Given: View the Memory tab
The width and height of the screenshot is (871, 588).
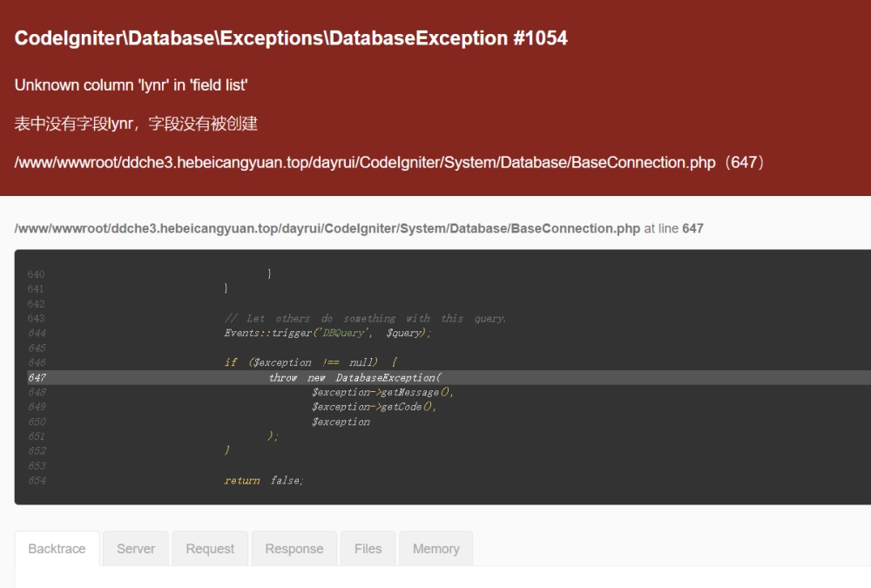Looking at the screenshot, I should tap(436, 549).
